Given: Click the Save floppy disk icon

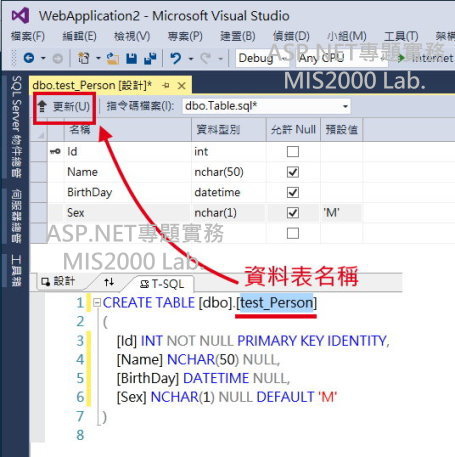Looking at the screenshot, I should (x=132, y=58).
